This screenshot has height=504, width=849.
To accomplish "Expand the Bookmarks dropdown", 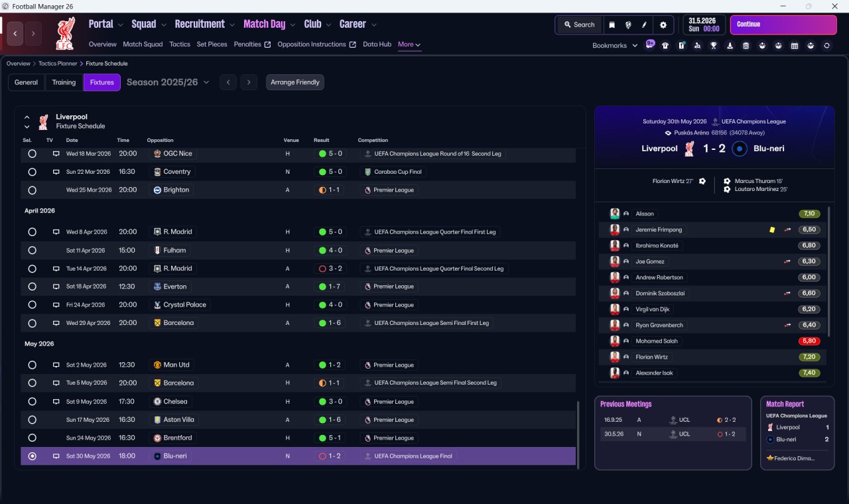I will coord(615,46).
